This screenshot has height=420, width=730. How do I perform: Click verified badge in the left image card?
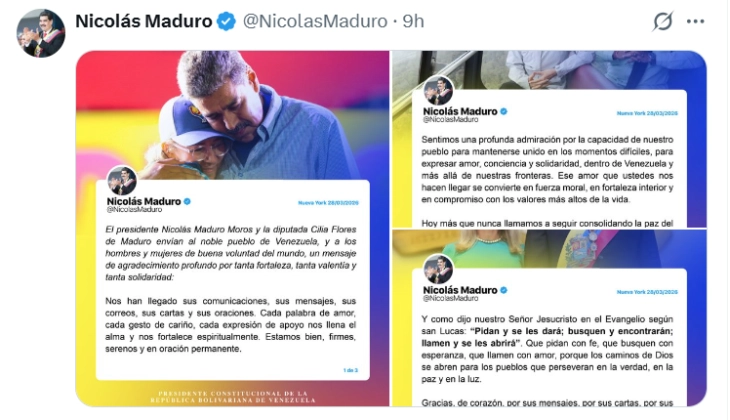tap(187, 201)
